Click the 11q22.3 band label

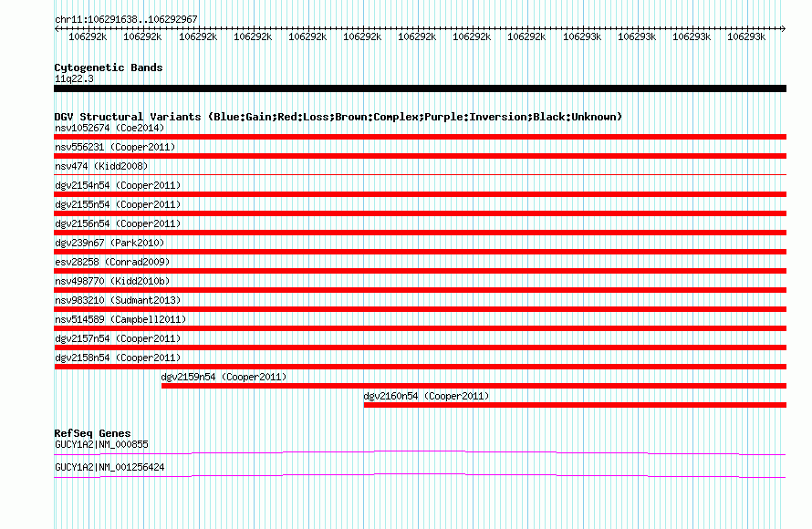[x=74, y=78]
